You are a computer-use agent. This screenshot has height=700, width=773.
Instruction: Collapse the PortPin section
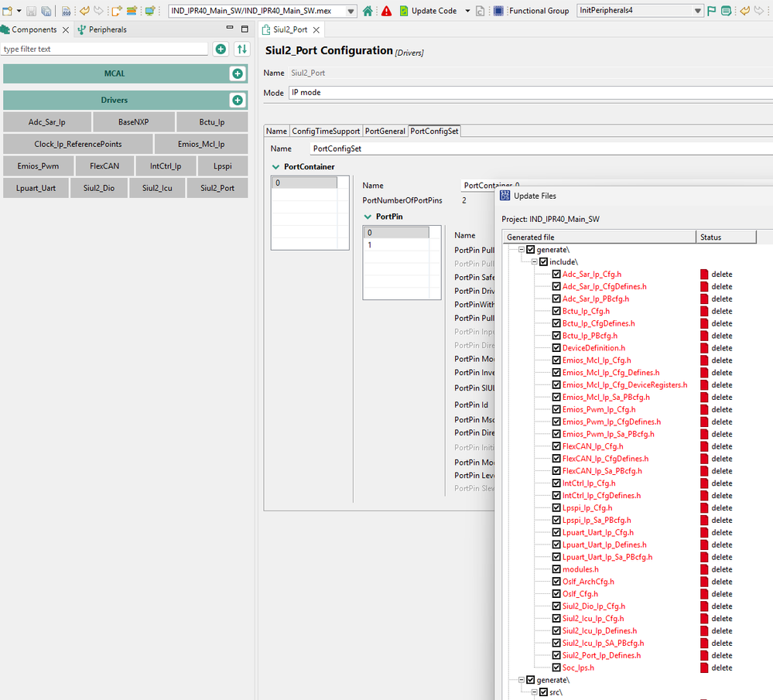pos(368,217)
